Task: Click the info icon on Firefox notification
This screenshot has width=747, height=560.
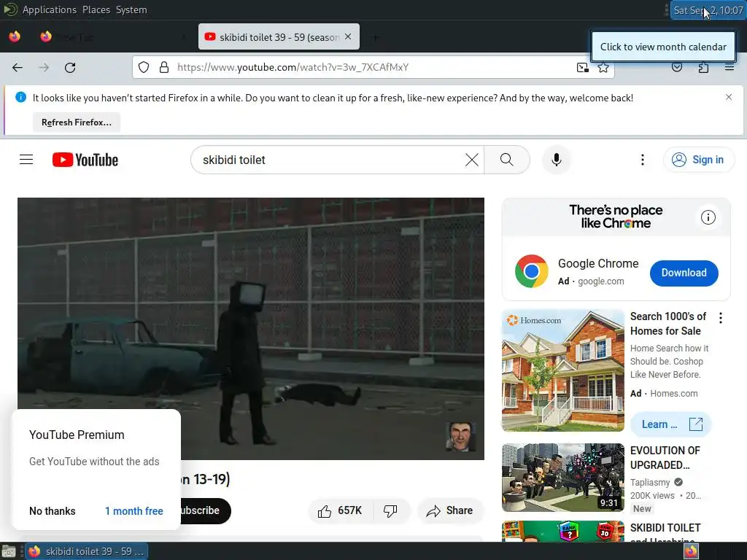Action: (20, 97)
